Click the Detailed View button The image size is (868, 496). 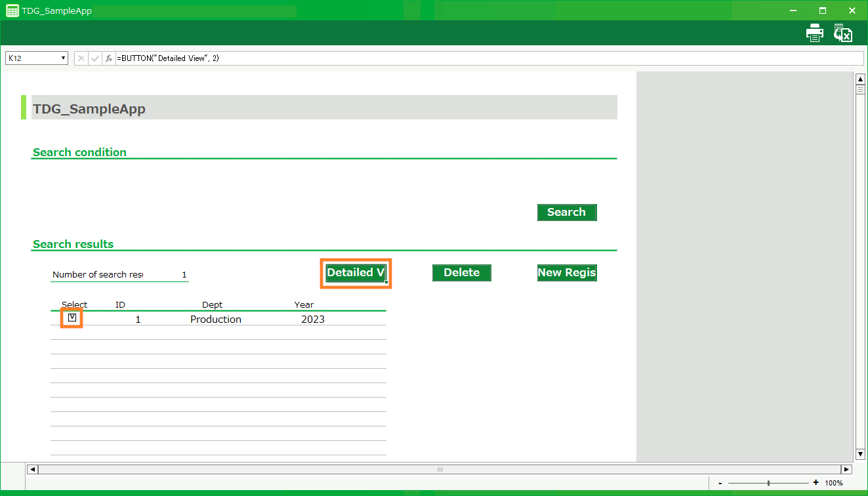356,273
